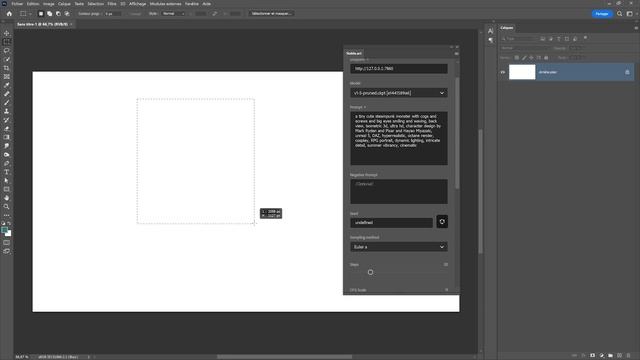Toggle the layer filter on/off switch
640x360 pixels.
585,38
